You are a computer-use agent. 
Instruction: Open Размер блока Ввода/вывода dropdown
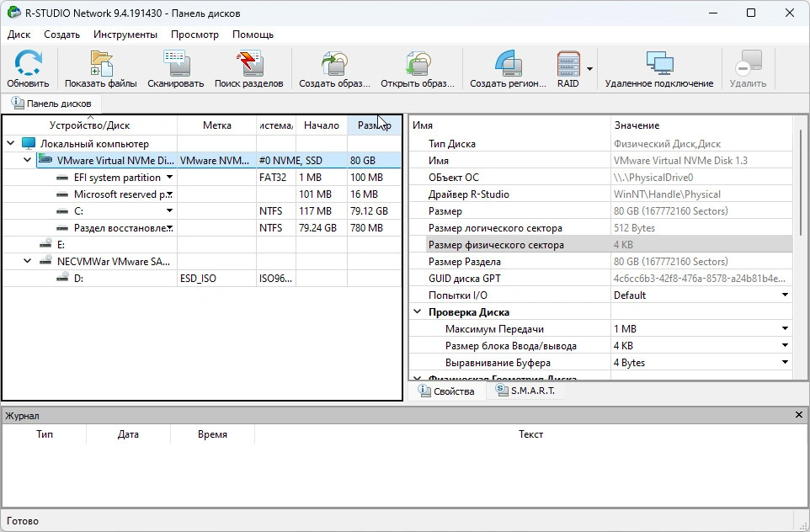click(x=785, y=345)
